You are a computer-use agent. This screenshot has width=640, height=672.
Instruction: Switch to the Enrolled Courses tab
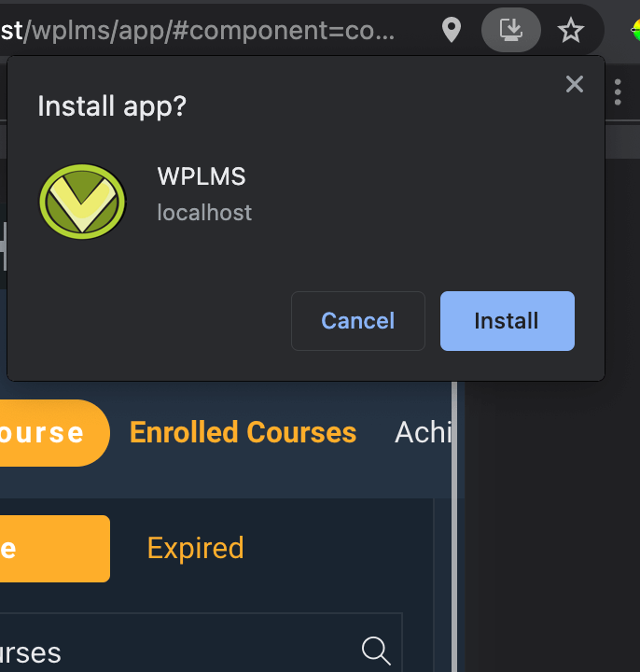click(x=243, y=432)
